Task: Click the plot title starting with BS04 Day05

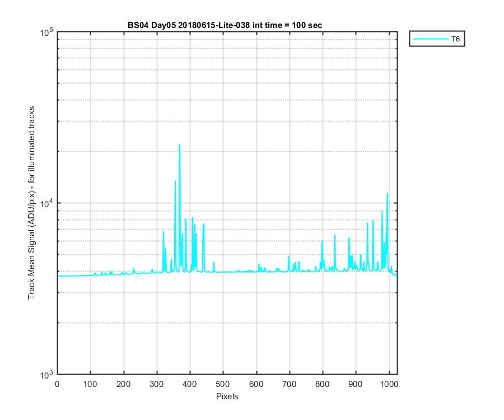Action: click(x=225, y=25)
